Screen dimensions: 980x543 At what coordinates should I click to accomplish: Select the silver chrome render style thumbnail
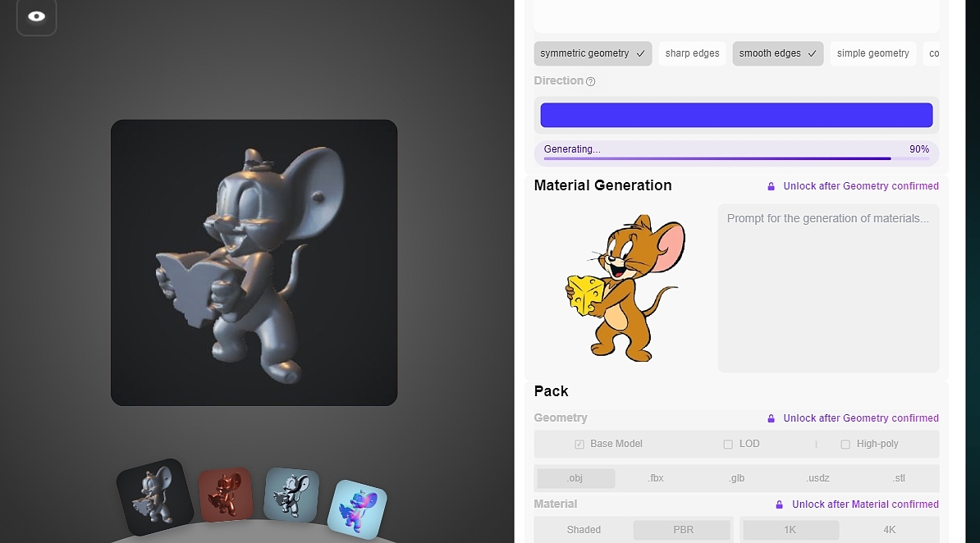tap(291, 495)
